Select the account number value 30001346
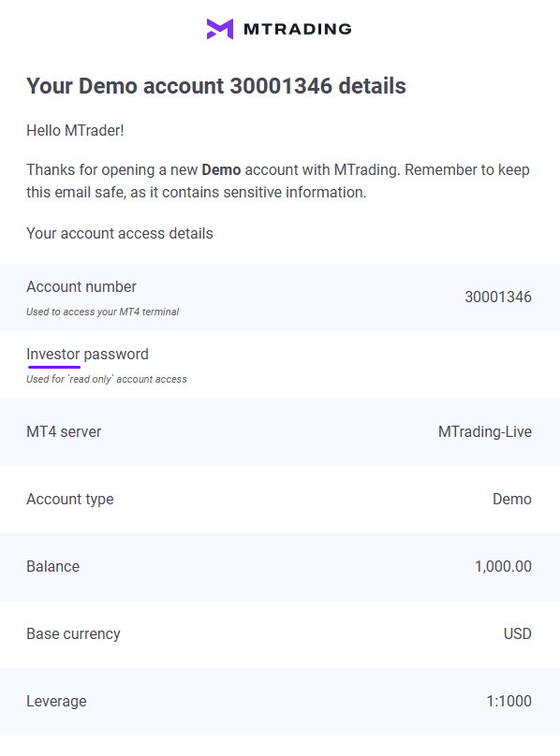This screenshot has height=756, width=560. point(498,297)
